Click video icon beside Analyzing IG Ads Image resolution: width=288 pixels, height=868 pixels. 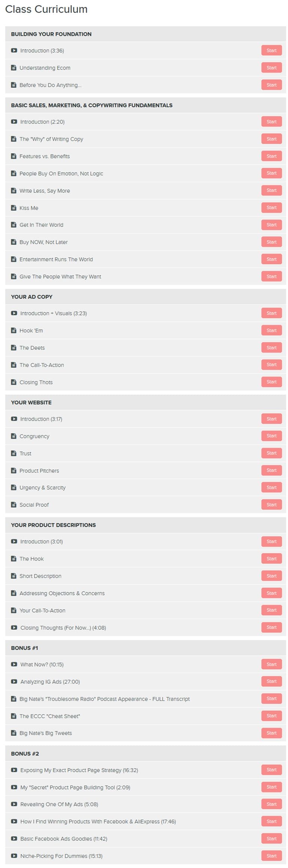tap(14, 681)
